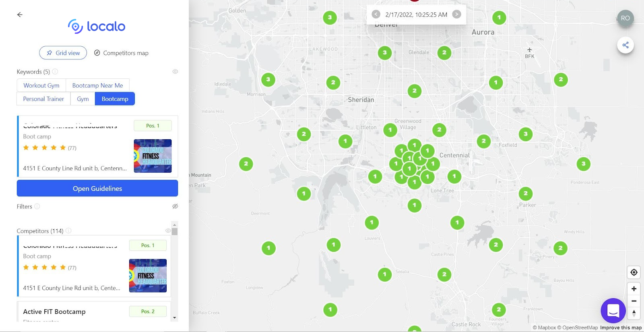This screenshot has height=332, width=644.
Task: Switch to Competitors map
Action: (121, 53)
